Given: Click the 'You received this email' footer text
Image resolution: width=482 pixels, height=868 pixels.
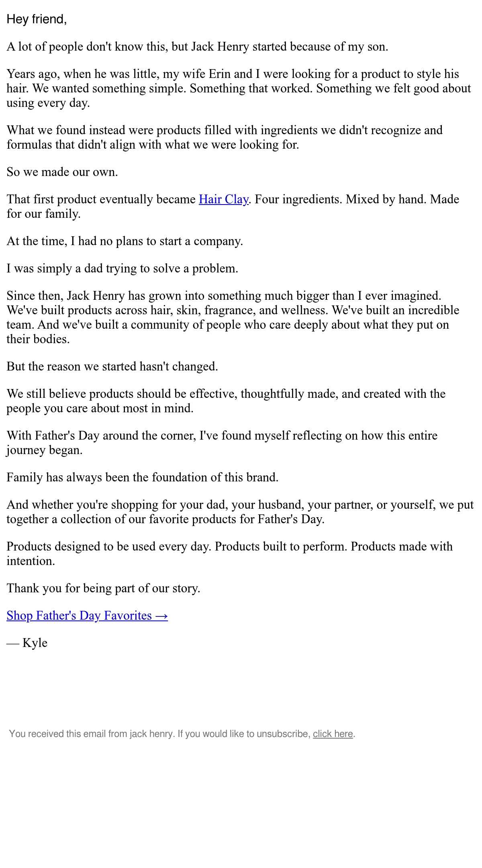Looking at the screenshot, I should point(182,734).
